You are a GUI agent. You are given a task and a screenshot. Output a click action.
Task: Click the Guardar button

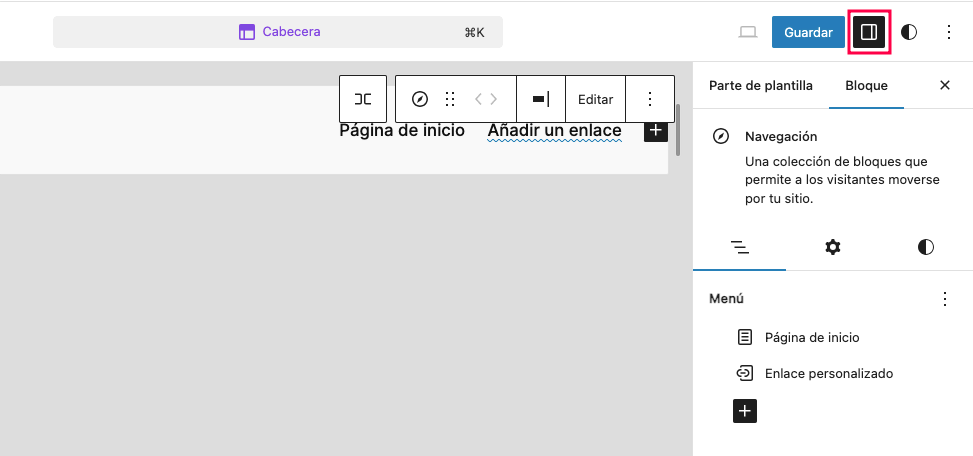coord(808,32)
